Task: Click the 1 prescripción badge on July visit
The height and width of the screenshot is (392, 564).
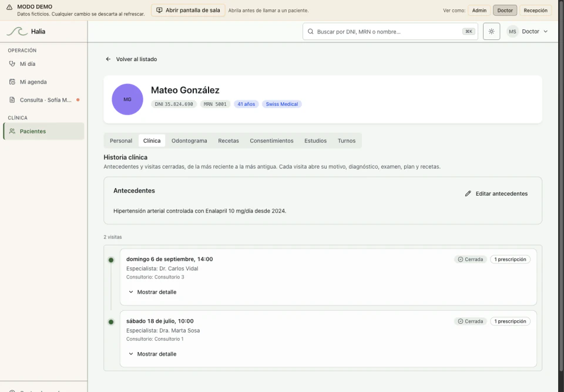Action: click(510, 321)
